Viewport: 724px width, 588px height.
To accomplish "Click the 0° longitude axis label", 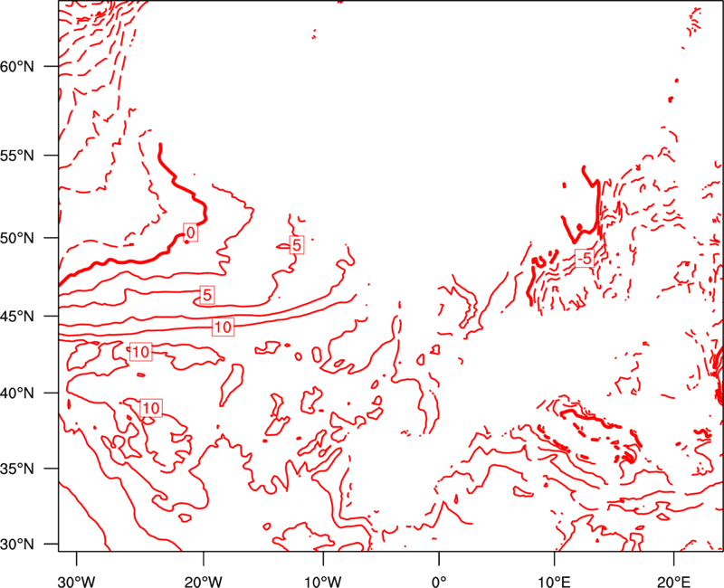I will click(439, 582).
